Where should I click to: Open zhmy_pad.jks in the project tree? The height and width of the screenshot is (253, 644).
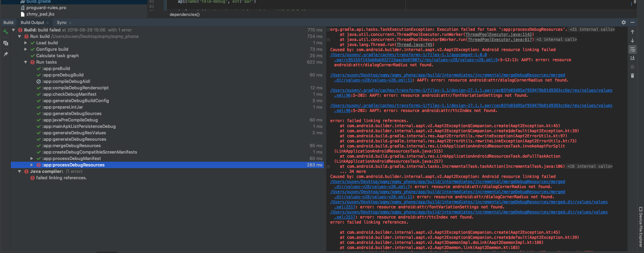click(40, 14)
